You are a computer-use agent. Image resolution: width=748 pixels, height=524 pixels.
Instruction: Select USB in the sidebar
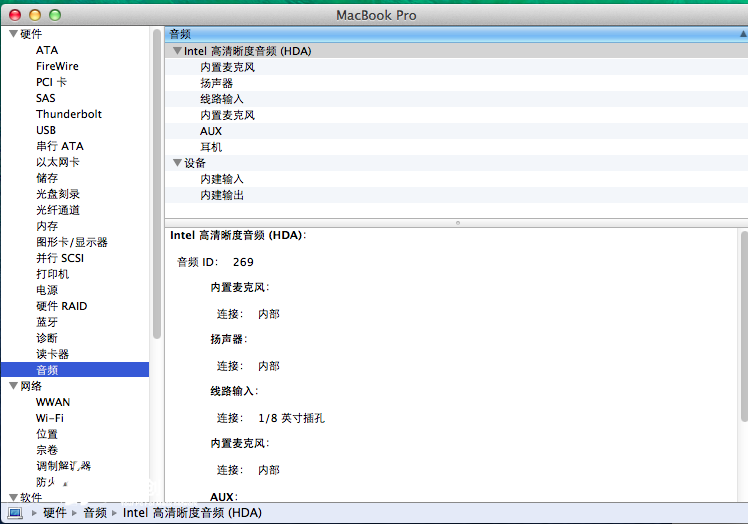coord(46,130)
